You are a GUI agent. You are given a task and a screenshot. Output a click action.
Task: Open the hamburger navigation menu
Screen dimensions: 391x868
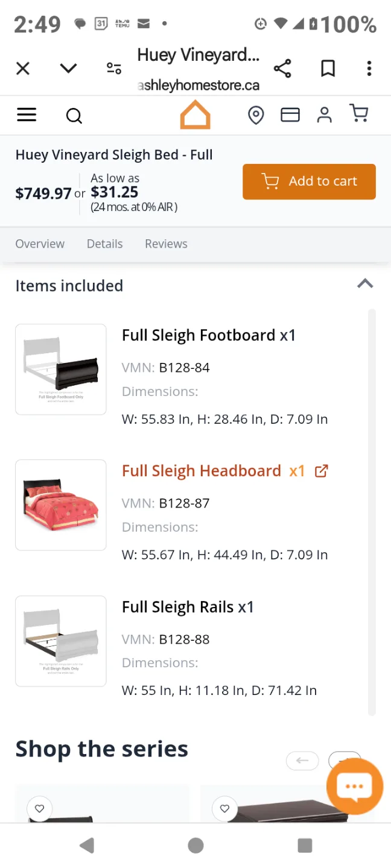tap(27, 115)
